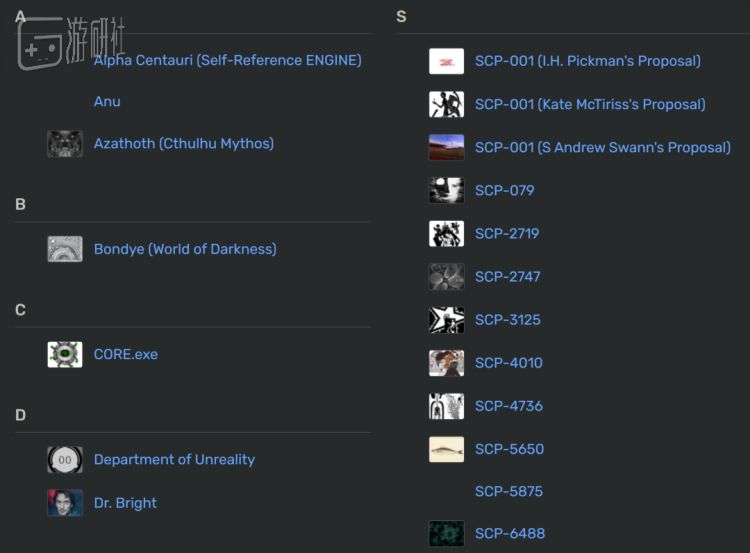Open the Azathoth (Cthulhu Mythos) link
750x553 pixels.
tap(184, 144)
